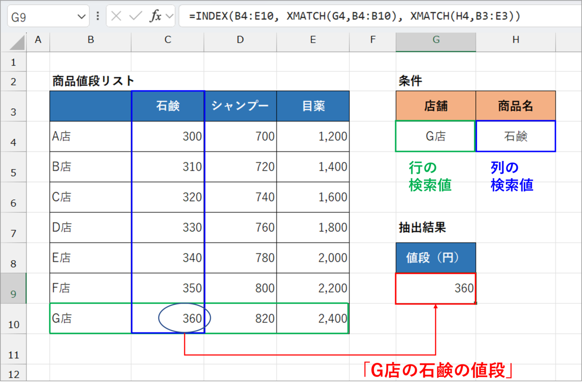Select row 10 header
This screenshot has height=392, width=582.
pos(14,324)
